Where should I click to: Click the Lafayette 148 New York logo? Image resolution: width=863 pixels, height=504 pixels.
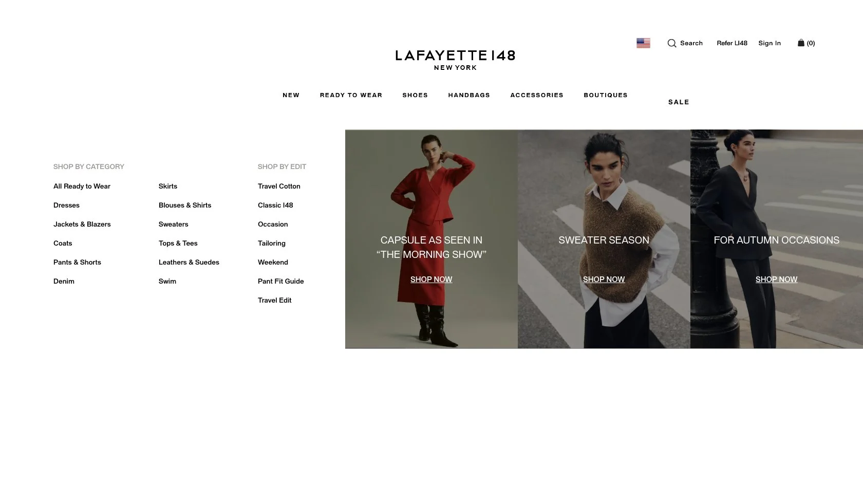tap(455, 60)
